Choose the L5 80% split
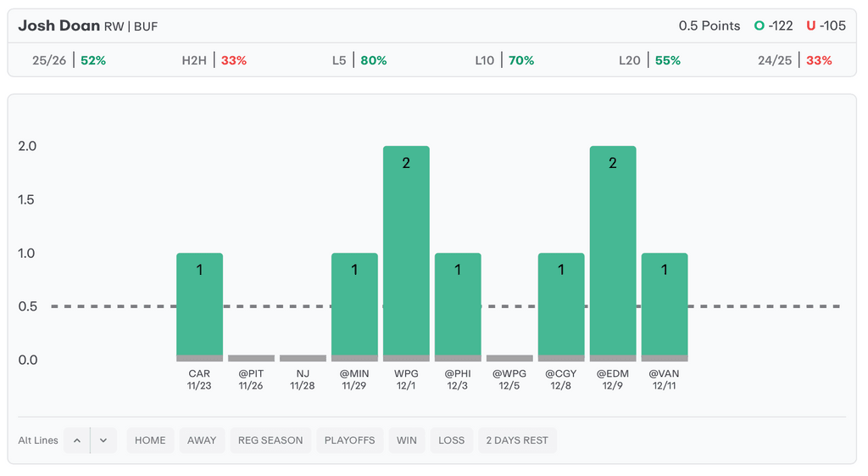 359,60
